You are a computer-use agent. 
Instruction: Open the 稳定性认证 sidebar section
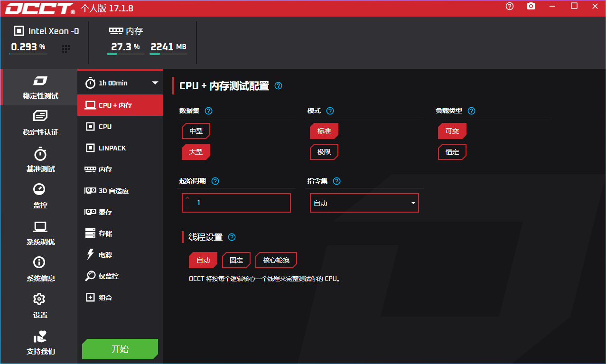pos(40,124)
